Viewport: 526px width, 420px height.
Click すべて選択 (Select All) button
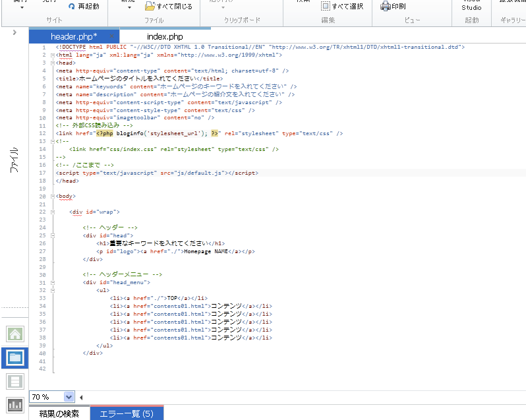[342, 6]
